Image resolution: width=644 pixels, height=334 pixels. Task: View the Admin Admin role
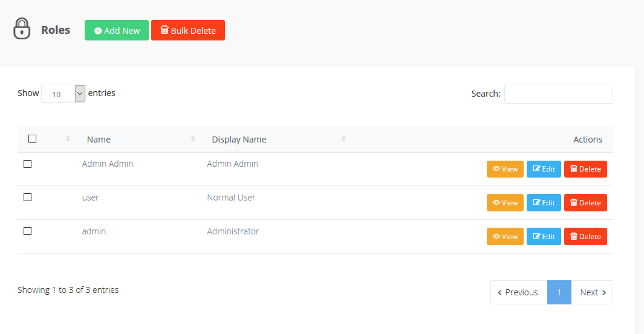(x=505, y=169)
